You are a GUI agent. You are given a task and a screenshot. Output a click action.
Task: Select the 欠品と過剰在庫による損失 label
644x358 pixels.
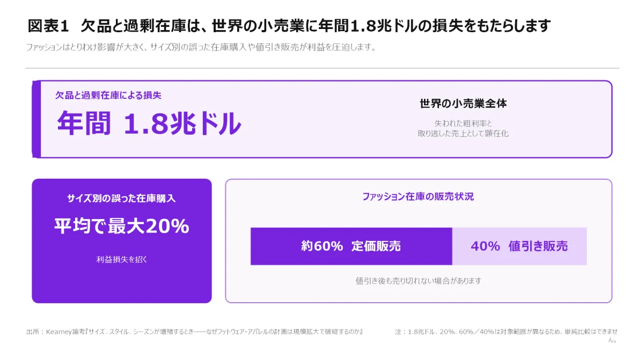click(x=108, y=96)
